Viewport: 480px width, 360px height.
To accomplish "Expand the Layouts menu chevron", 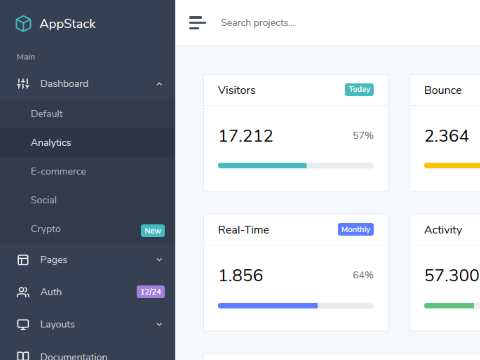I will [159, 324].
